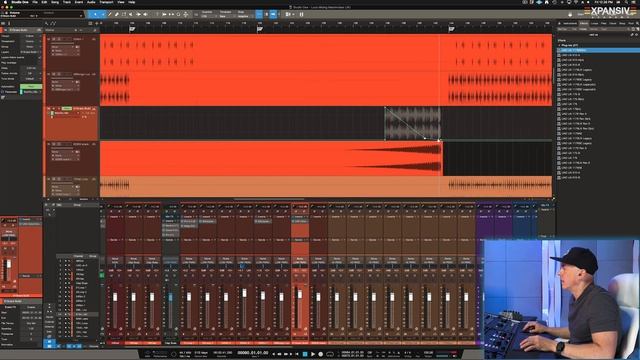The height and width of the screenshot is (360, 640).
Task: Switch to the Instruments tab in Browser
Action: pos(570,24)
